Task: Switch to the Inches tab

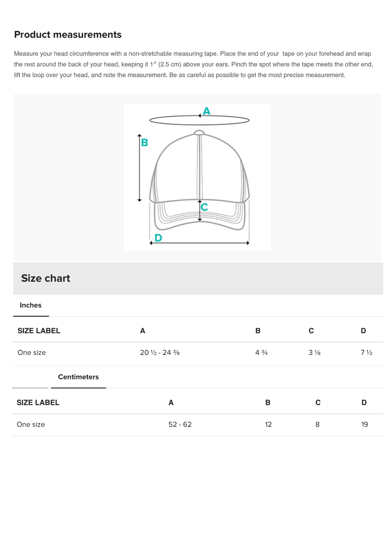Action: click(x=30, y=305)
